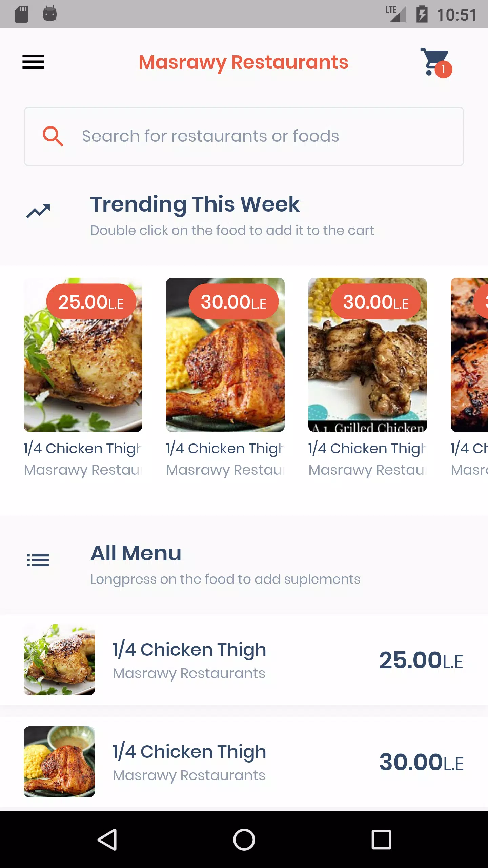The width and height of the screenshot is (488, 868).
Task: Open the hamburger navigation menu
Action: (x=33, y=62)
